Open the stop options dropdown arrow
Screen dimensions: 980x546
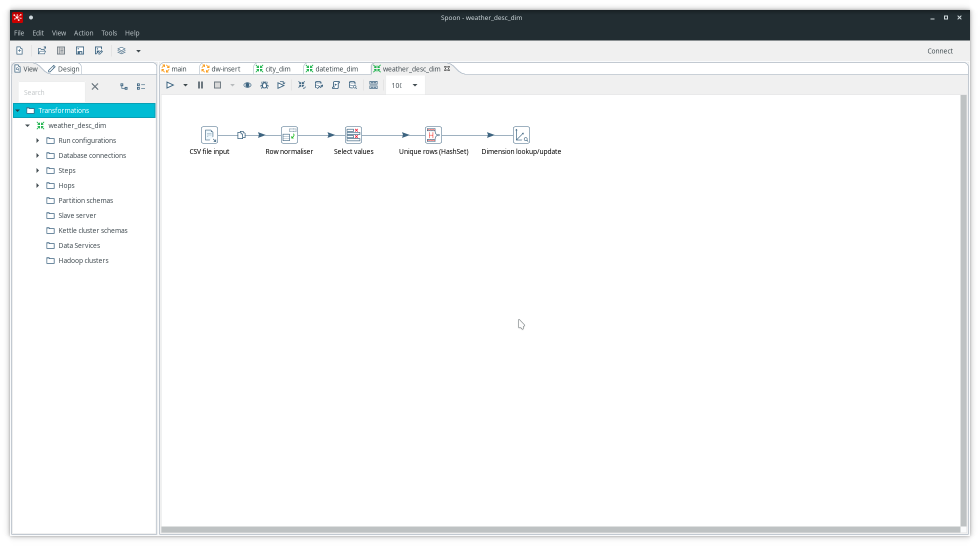pos(232,85)
